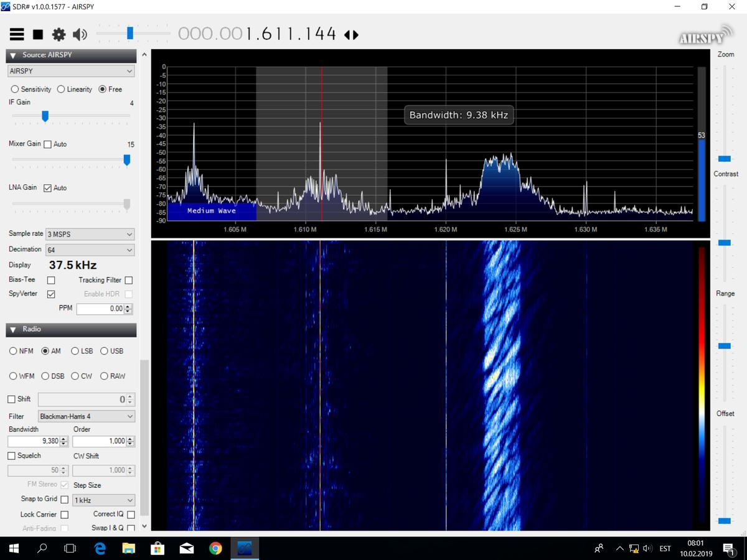The height and width of the screenshot is (560, 747).
Task: Click the Medium Wave band label
Action: pos(212,211)
